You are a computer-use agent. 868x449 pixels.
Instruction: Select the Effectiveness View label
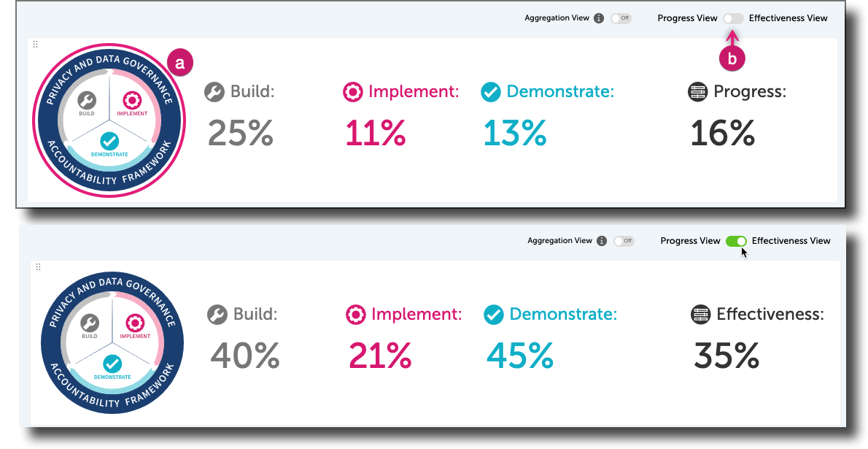788,18
